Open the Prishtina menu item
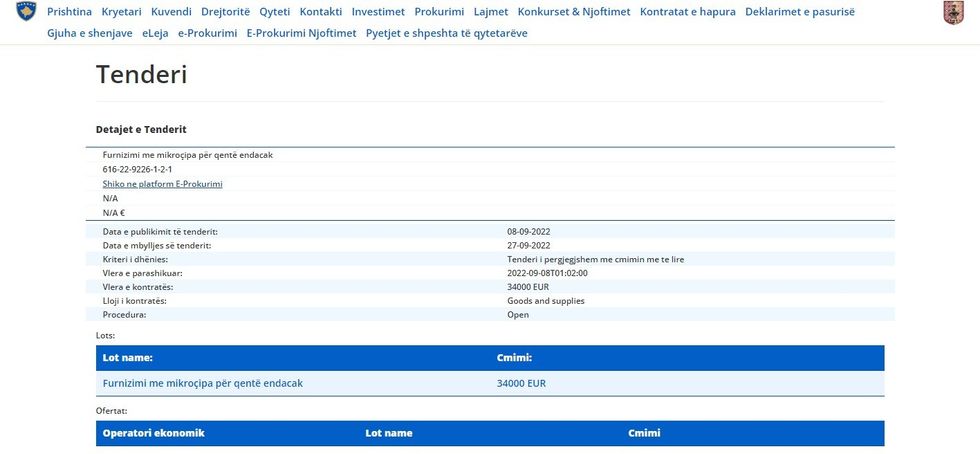Screen dimensions: 980x454 pos(69,11)
